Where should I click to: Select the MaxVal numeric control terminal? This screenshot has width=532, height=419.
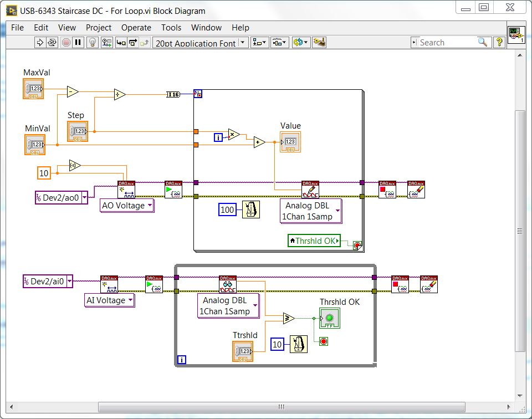[33, 89]
